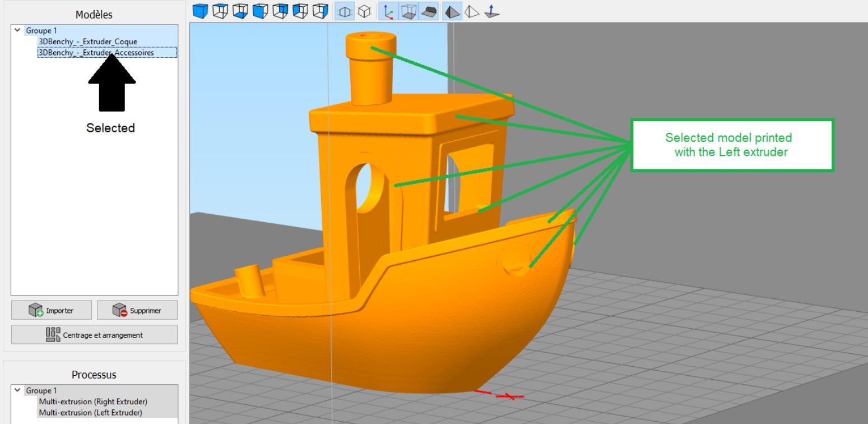Collapse Groupe 1 in the Processus tree

[x=18, y=391]
